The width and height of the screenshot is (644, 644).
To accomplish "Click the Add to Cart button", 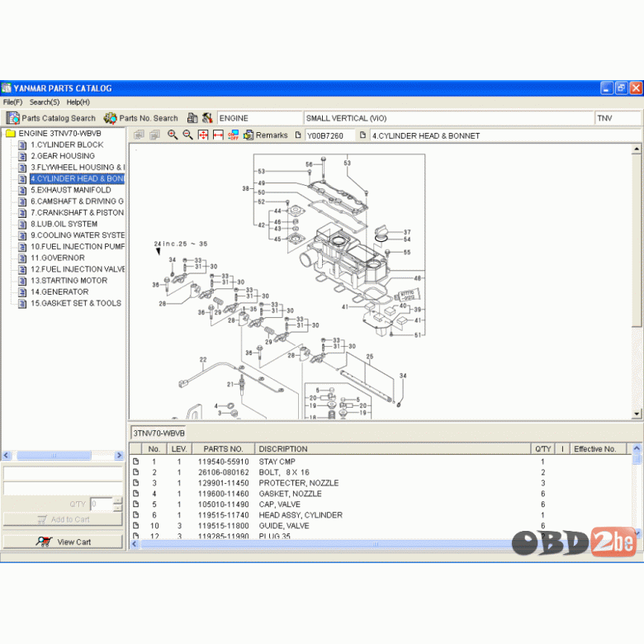I will click(x=63, y=519).
